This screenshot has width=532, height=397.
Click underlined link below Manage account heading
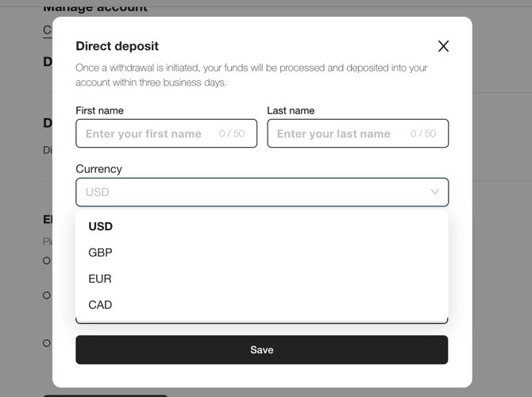(x=47, y=30)
